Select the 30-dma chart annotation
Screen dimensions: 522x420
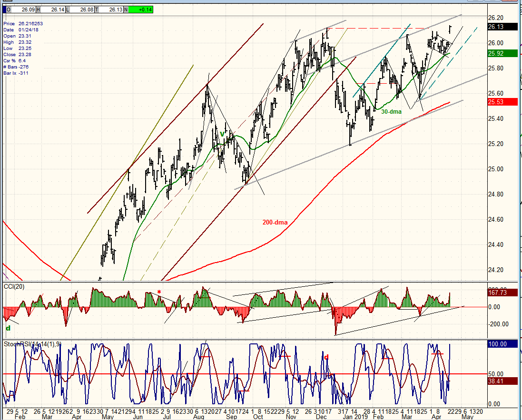391,112
